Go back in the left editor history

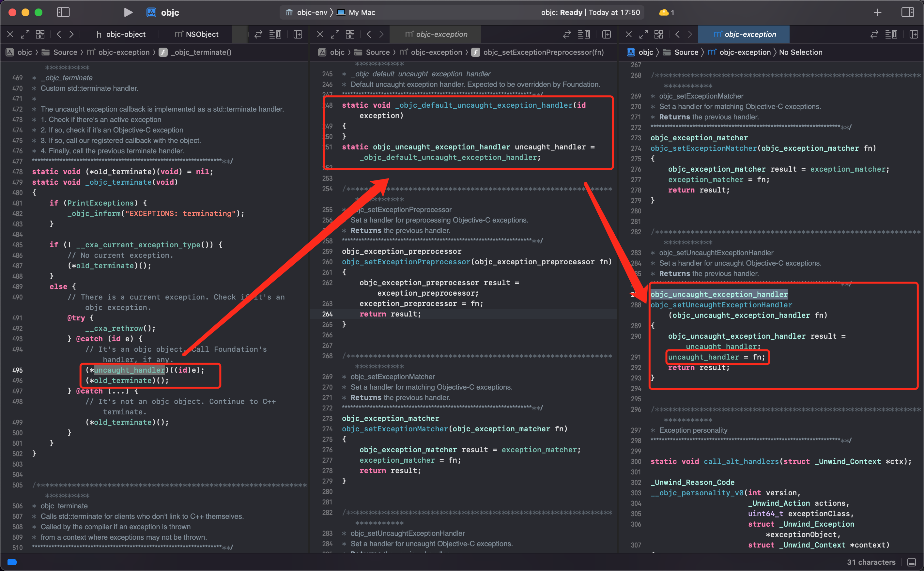click(59, 34)
